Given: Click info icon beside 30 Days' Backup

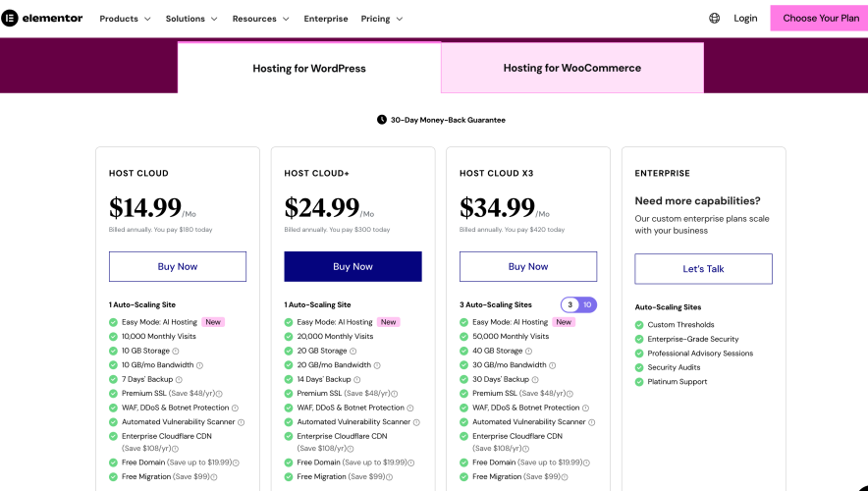Looking at the screenshot, I should tap(535, 380).
